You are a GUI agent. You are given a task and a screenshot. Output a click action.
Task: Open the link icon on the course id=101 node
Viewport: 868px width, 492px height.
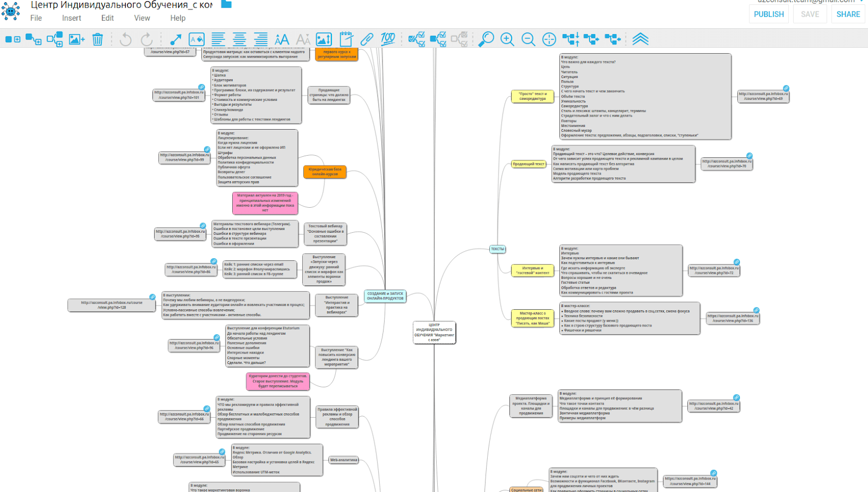pos(201,87)
